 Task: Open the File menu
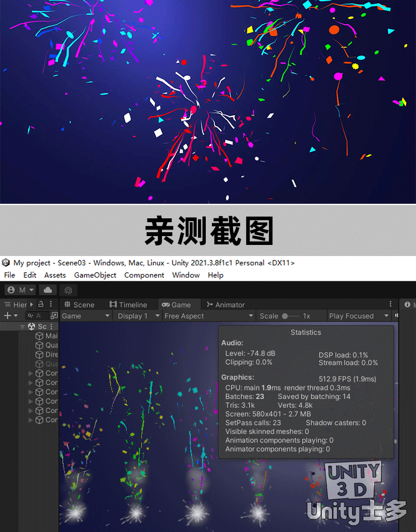(9, 275)
